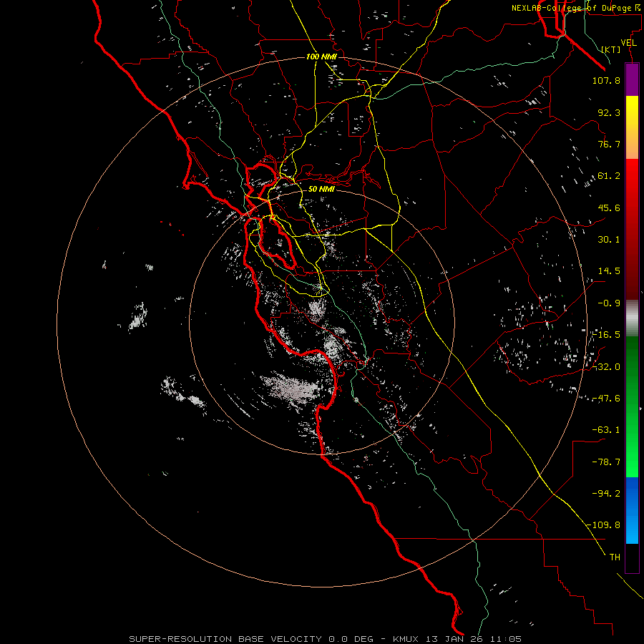The width and height of the screenshot is (644, 644).
Task: Select the -47.6 velocity scale value
Action: [606, 399]
